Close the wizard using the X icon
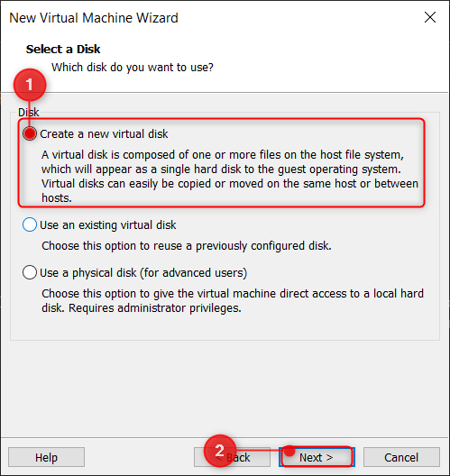 tap(430, 17)
